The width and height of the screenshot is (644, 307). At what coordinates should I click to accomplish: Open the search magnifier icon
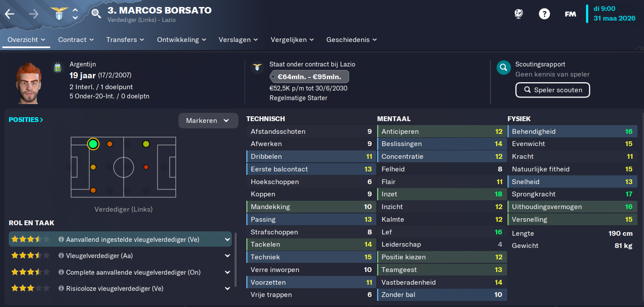click(x=96, y=14)
